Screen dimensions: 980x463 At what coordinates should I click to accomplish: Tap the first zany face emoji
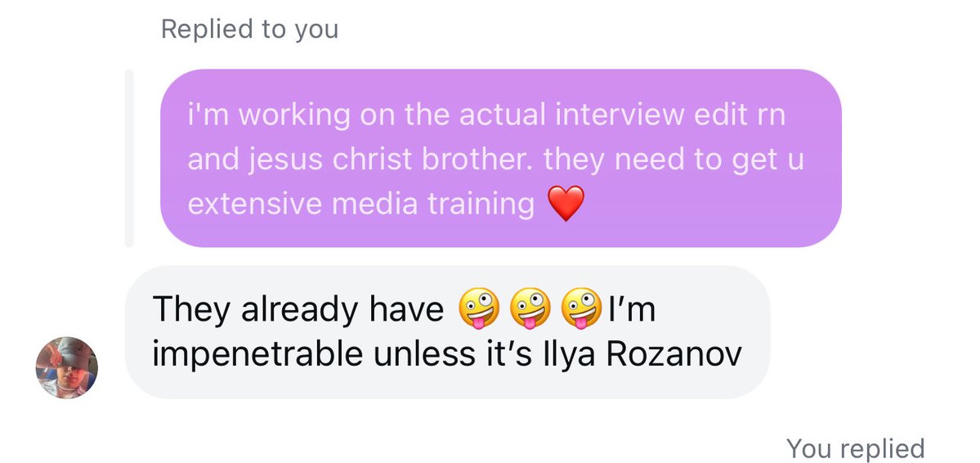pyautogui.click(x=479, y=308)
